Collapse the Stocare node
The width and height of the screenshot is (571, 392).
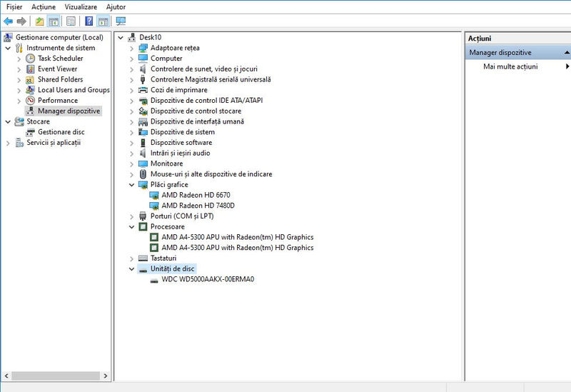tap(8, 121)
